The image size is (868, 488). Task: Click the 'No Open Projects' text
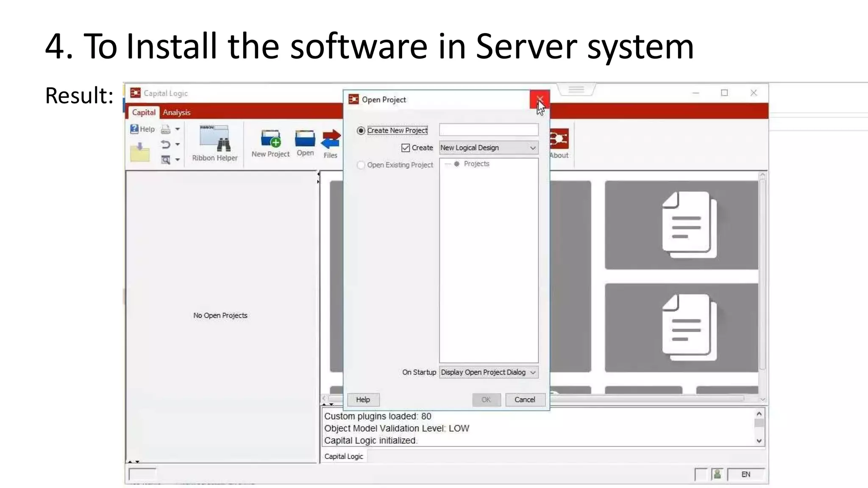click(x=220, y=316)
